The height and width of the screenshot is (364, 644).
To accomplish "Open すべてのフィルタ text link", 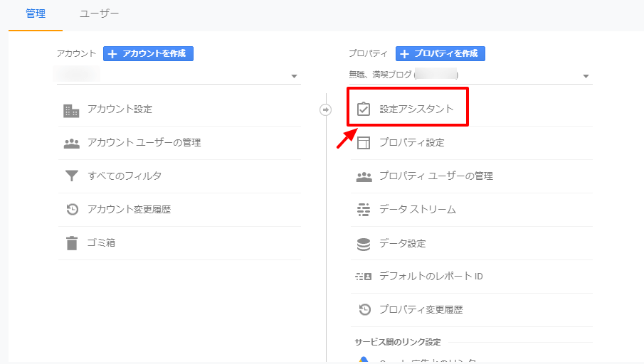I will coord(125,176).
